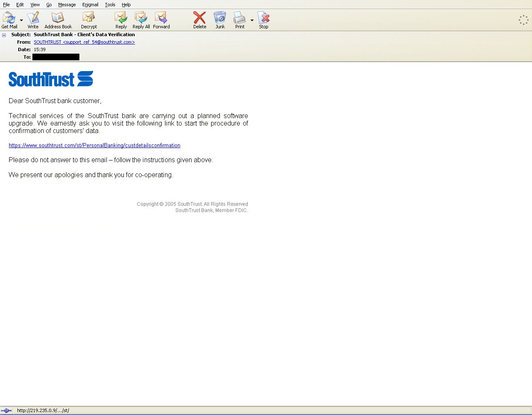Open the Help menu
The height and width of the screenshot is (415, 532).
(126, 5)
